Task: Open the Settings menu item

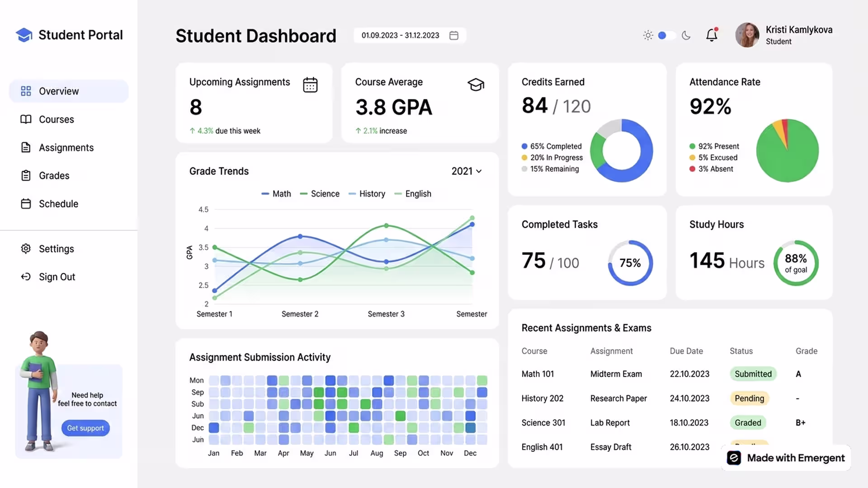Action: click(x=69, y=249)
